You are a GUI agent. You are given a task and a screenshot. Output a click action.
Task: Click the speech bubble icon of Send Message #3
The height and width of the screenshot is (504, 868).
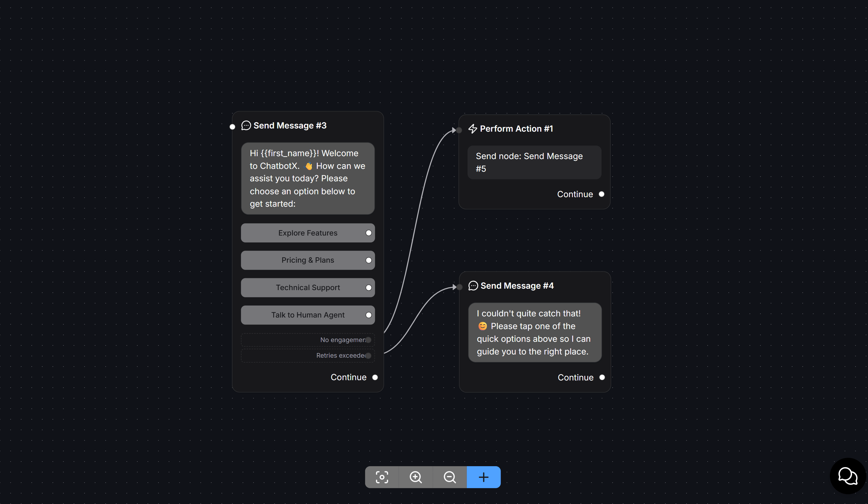coord(246,126)
